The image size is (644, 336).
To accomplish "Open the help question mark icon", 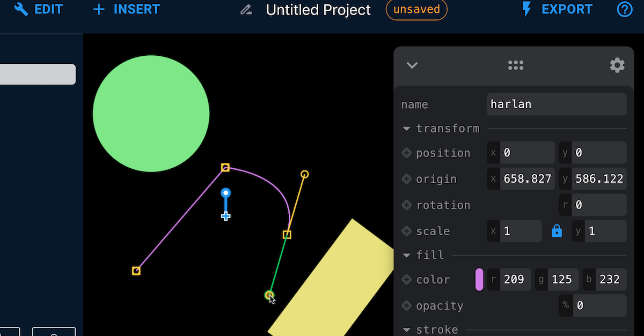I will [625, 9].
